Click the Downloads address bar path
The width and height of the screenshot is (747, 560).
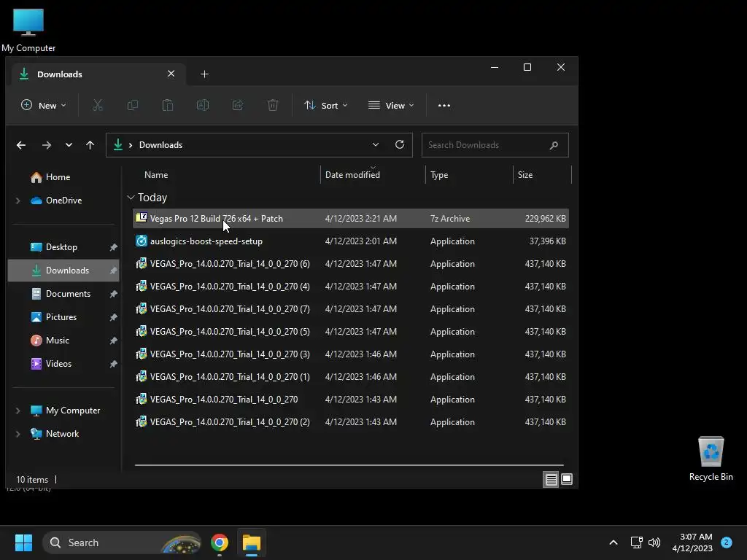click(x=160, y=145)
